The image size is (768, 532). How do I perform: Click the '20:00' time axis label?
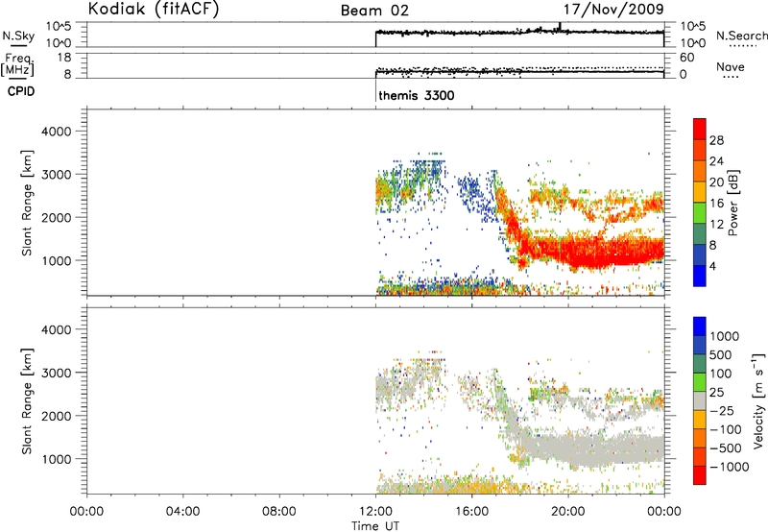(567, 512)
